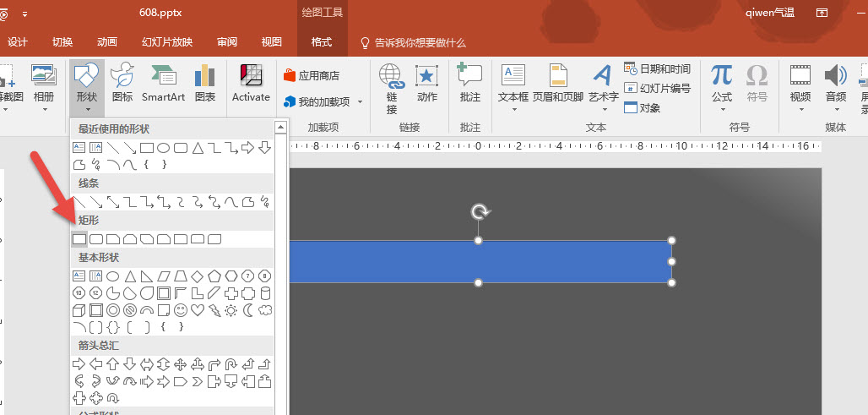Click the 艺术字 WordArt button
This screenshot has height=415, width=868.
click(603, 82)
